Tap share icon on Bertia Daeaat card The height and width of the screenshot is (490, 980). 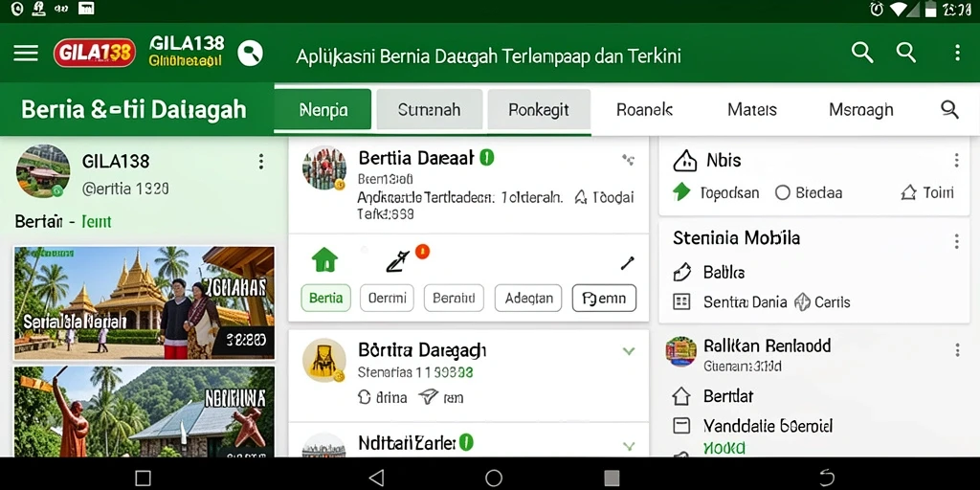click(x=628, y=160)
